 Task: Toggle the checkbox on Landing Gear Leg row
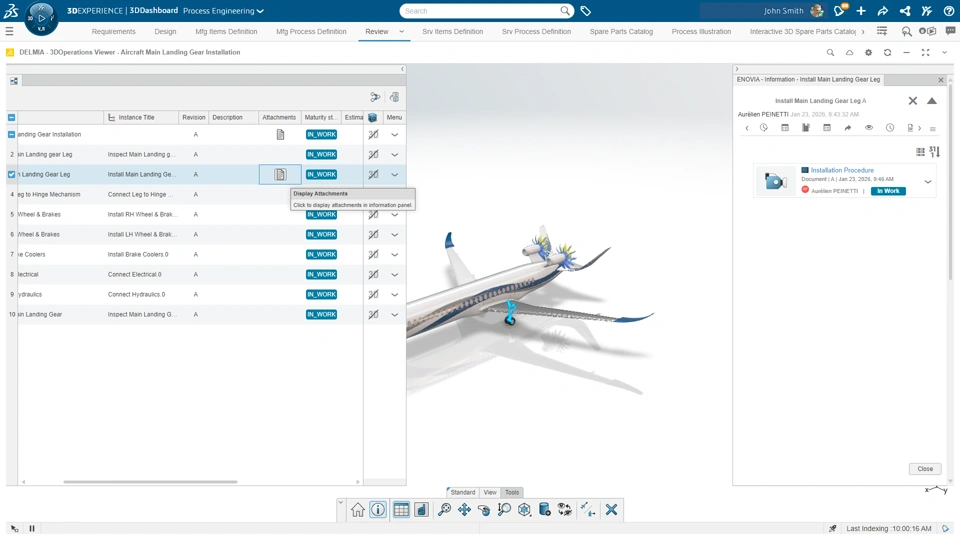pos(12,174)
